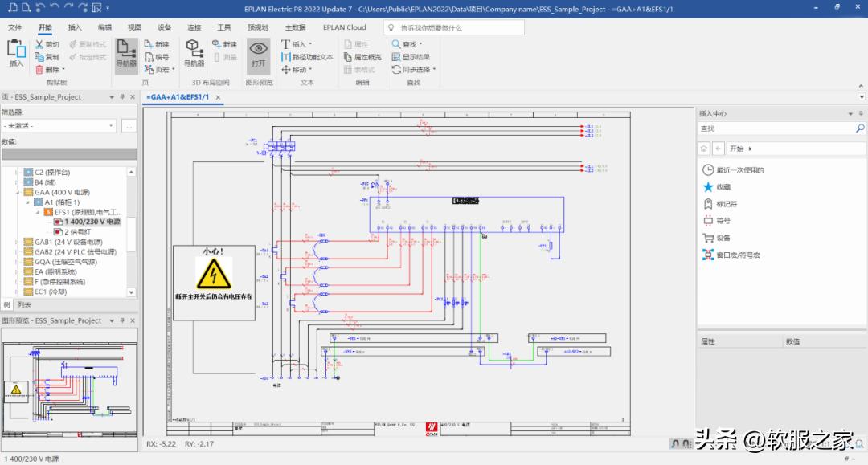The width and height of the screenshot is (868, 465).
Task: Open the EPLAN Cloud ribbon tab
Action: coord(344,27)
